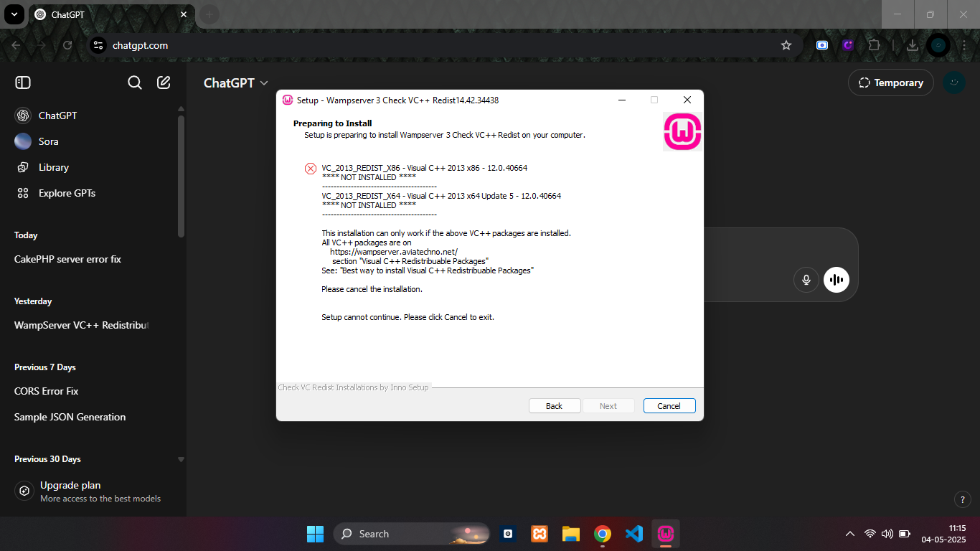Click Cancel in the Wampserver setup
The width and height of the screenshot is (980, 551).
tap(669, 406)
